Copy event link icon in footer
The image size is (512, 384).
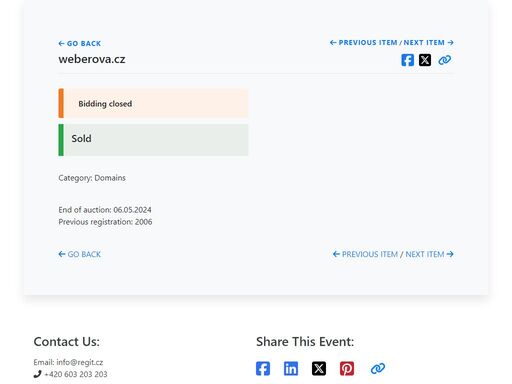(x=378, y=368)
